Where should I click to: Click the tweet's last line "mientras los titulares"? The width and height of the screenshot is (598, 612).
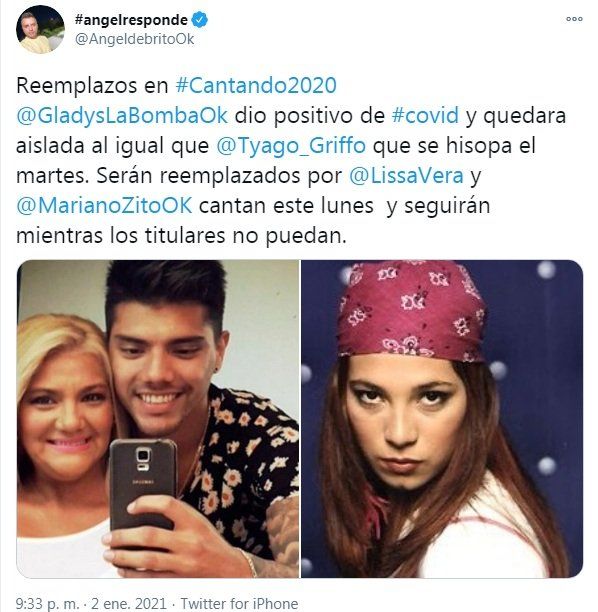pyautogui.click(x=182, y=236)
